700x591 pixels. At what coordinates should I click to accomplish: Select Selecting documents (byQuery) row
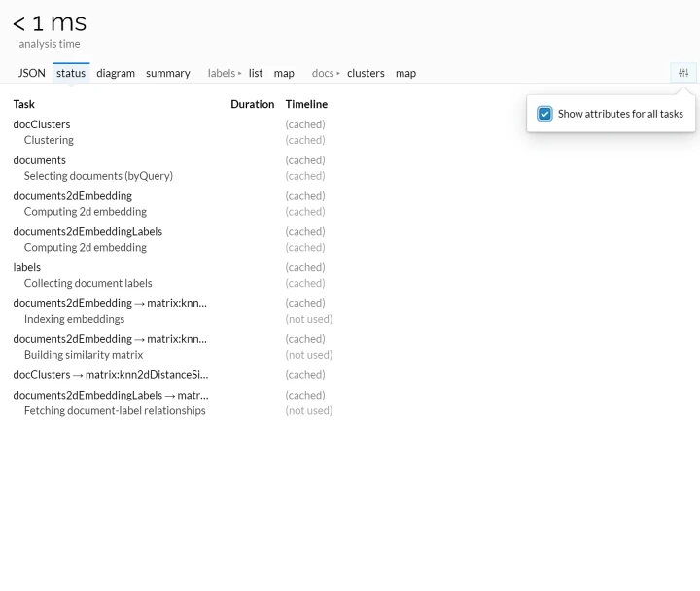(x=98, y=176)
